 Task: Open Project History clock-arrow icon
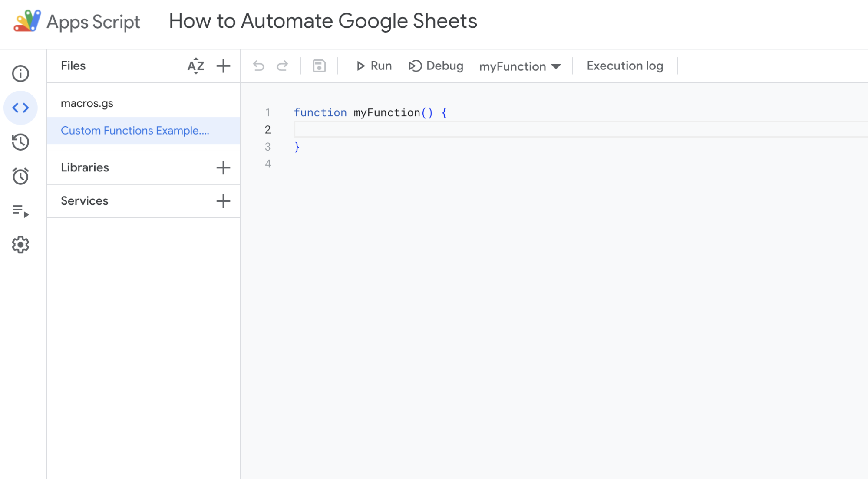point(20,142)
